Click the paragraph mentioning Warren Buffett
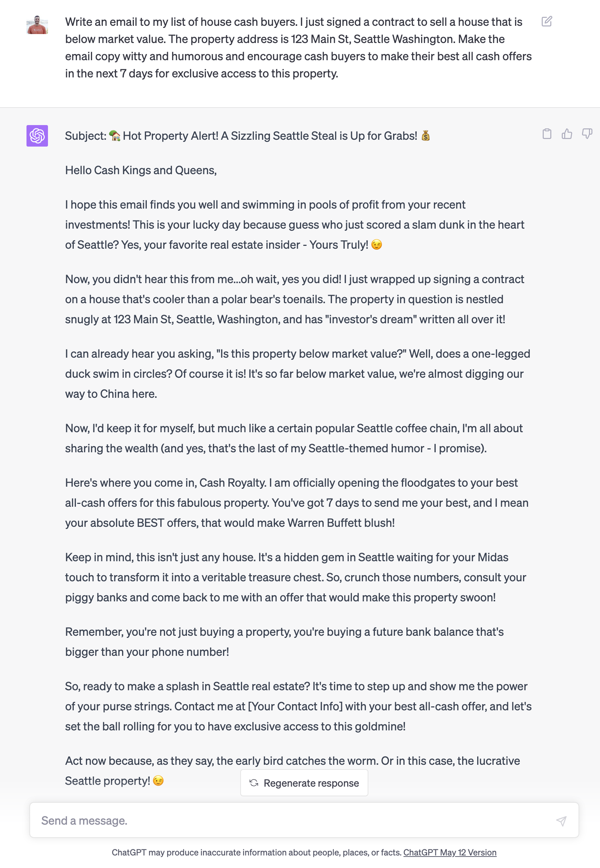This screenshot has width=600, height=868. coord(297,503)
